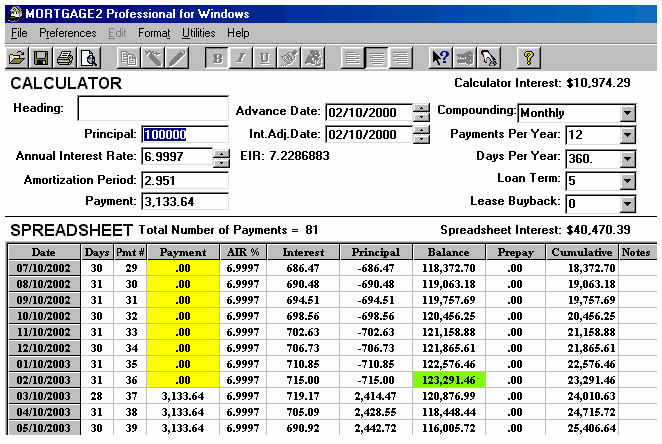Screen dimensions: 662x444
Task: Click the Payment column header
Action: pyautogui.click(x=183, y=252)
